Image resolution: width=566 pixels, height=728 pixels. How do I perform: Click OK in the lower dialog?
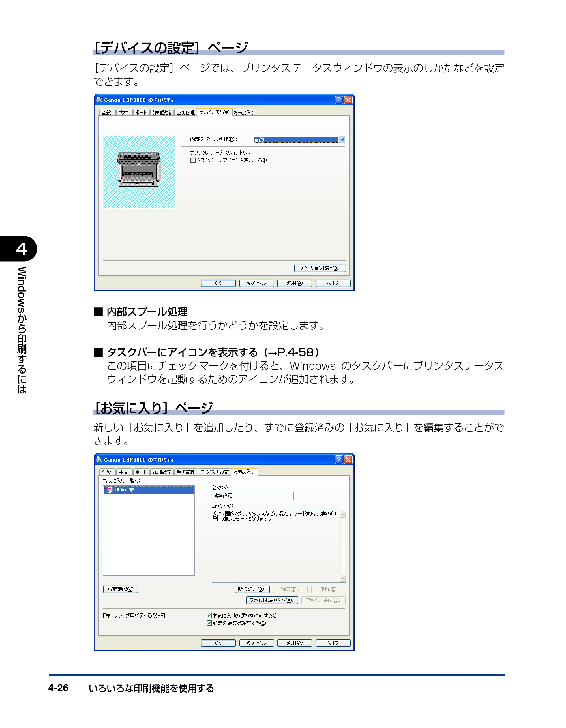pos(218,643)
